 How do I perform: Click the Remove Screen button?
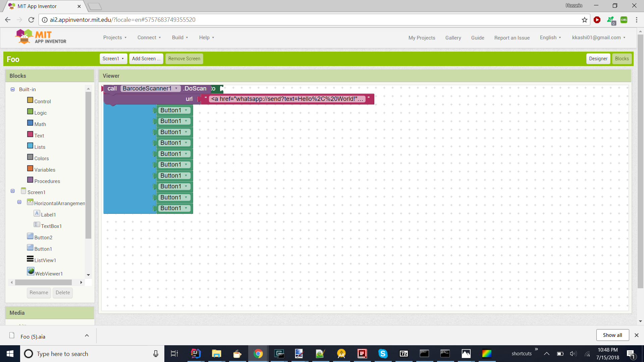pyautogui.click(x=184, y=58)
